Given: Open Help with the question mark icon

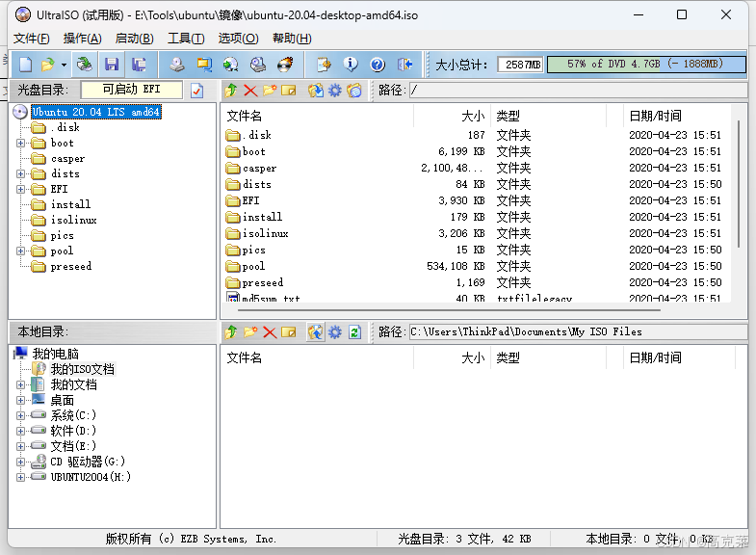Looking at the screenshot, I should click(x=378, y=65).
